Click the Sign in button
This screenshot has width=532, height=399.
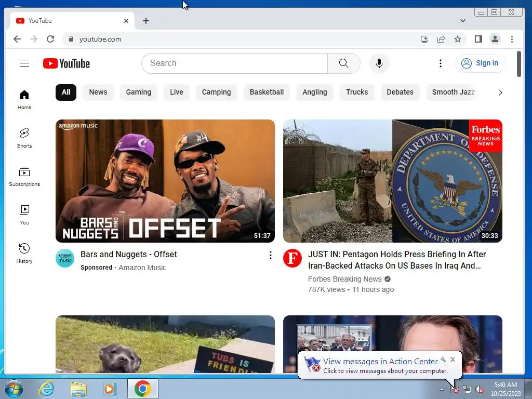481,63
